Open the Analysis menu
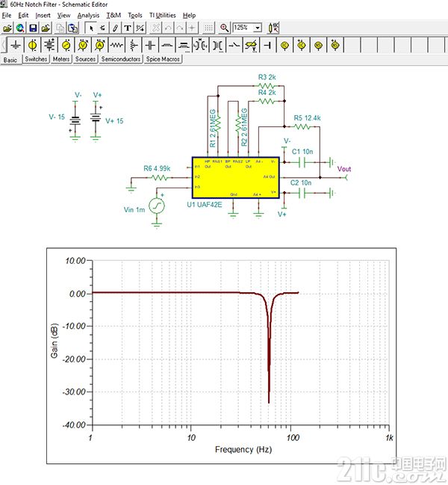 coord(88,15)
